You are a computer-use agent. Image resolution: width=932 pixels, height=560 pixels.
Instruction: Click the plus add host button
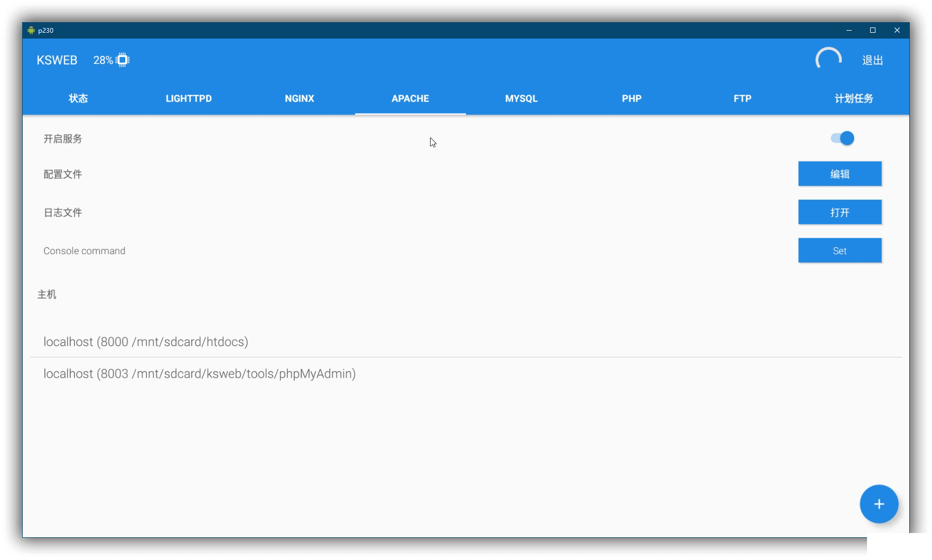point(879,504)
